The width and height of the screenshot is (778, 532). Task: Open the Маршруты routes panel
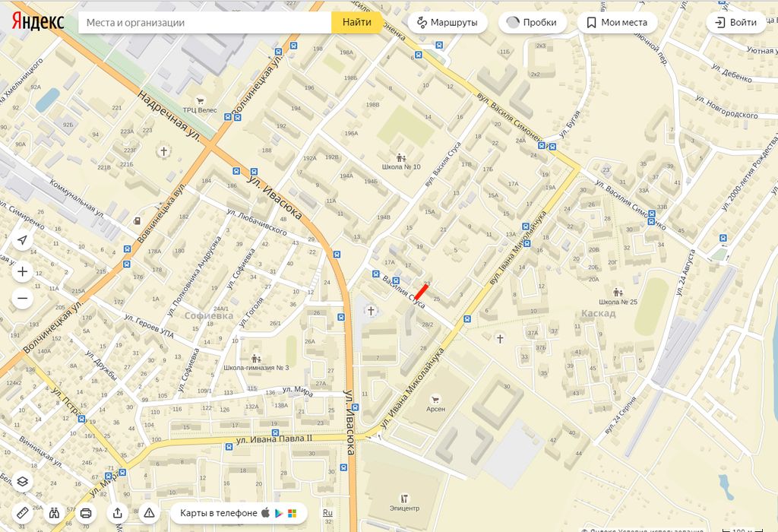[x=448, y=22]
